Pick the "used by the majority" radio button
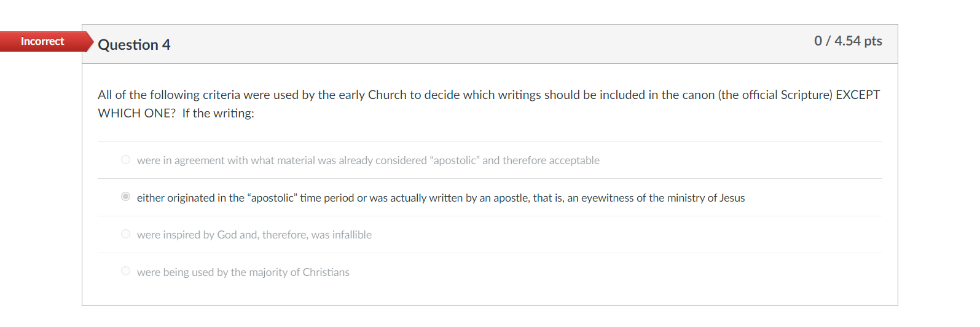 pos(125,271)
